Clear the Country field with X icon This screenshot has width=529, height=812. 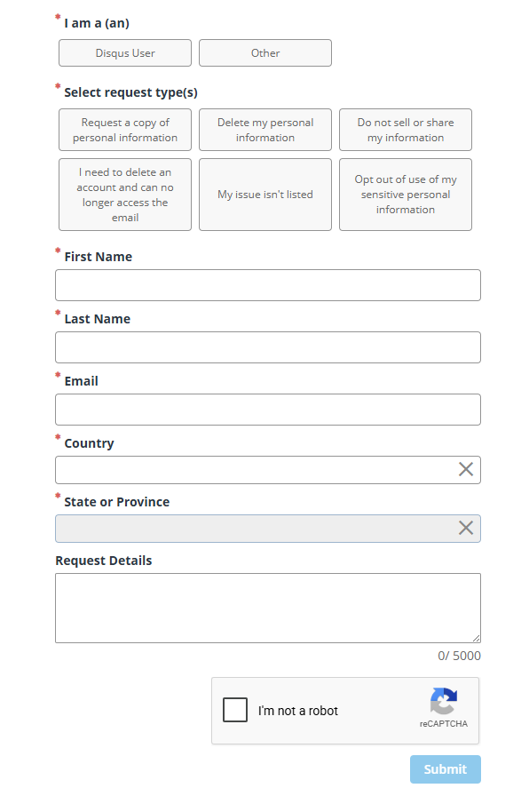click(x=465, y=469)
